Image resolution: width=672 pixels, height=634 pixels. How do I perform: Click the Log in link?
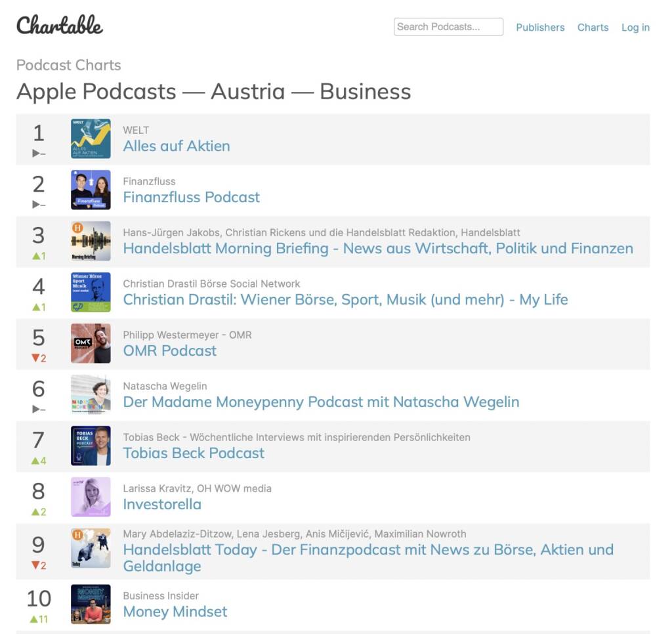click(x=635, y=28)
